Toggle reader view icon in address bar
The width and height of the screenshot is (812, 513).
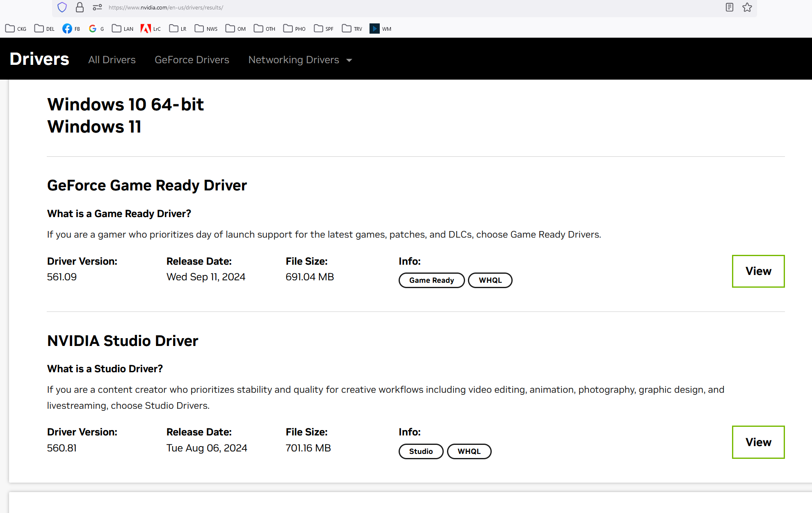click(729, 7)
